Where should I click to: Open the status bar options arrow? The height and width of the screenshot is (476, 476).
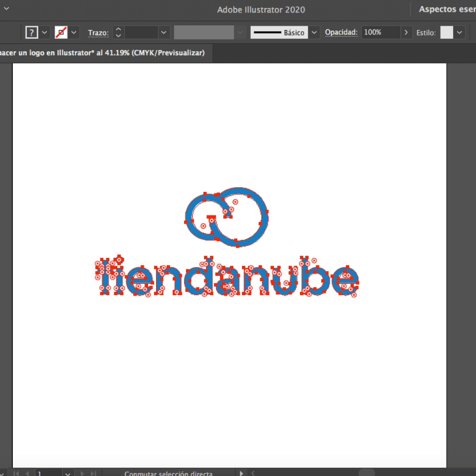click(x=242, y=473)
